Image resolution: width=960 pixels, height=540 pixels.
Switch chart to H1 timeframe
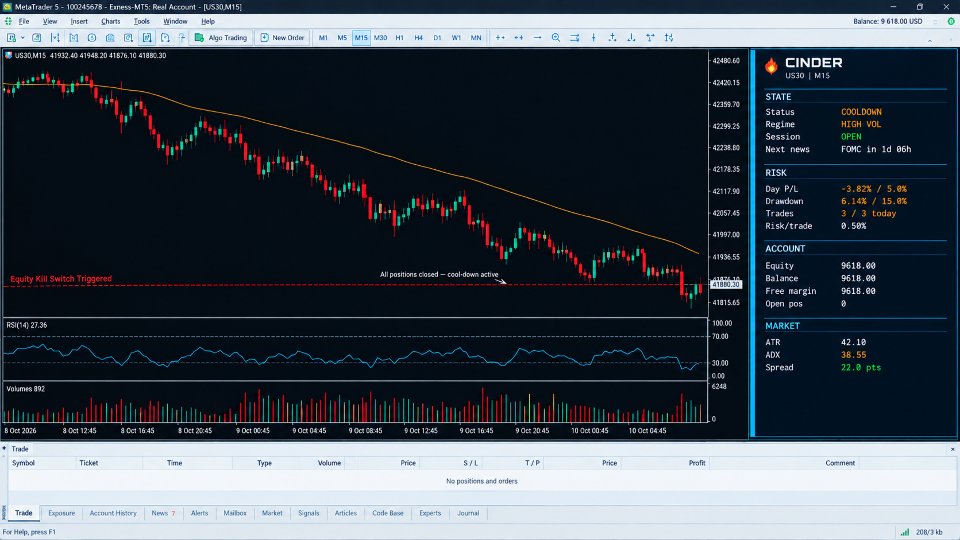click(x=399, y=38)
